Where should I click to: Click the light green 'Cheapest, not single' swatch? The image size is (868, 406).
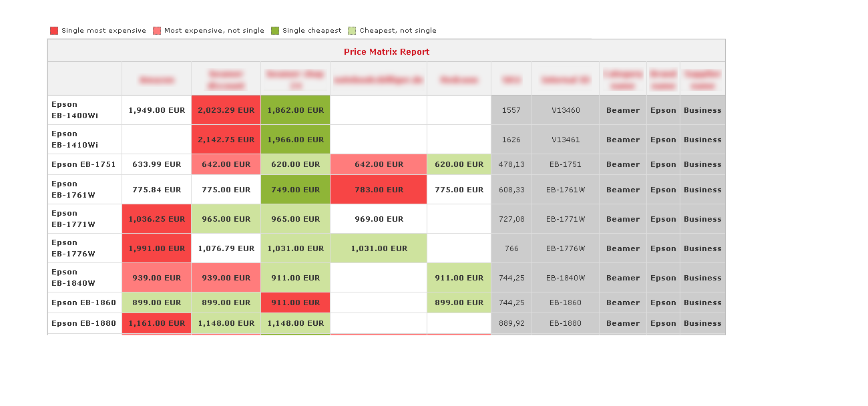point(352,31)
